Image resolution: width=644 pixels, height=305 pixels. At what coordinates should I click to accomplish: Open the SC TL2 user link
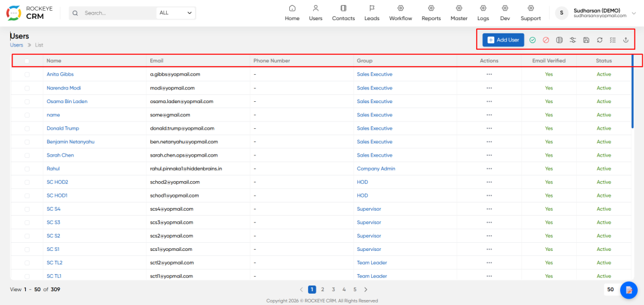pos(55,263)
